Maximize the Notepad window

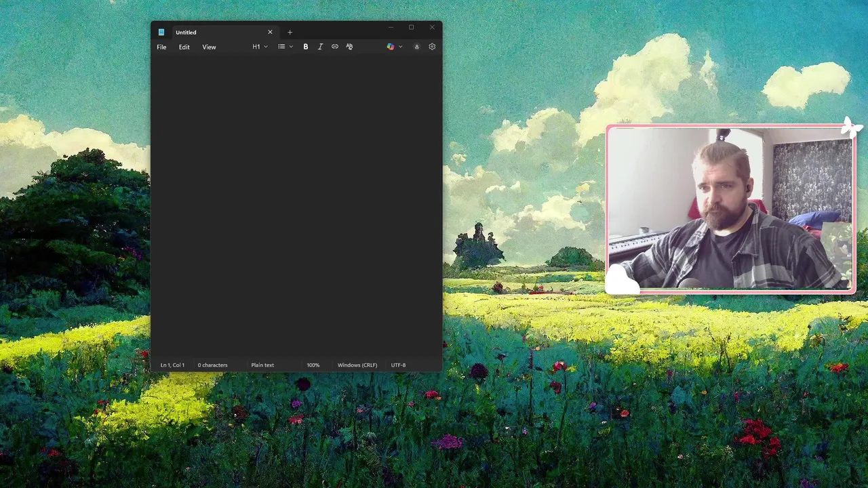click(411, 28)
